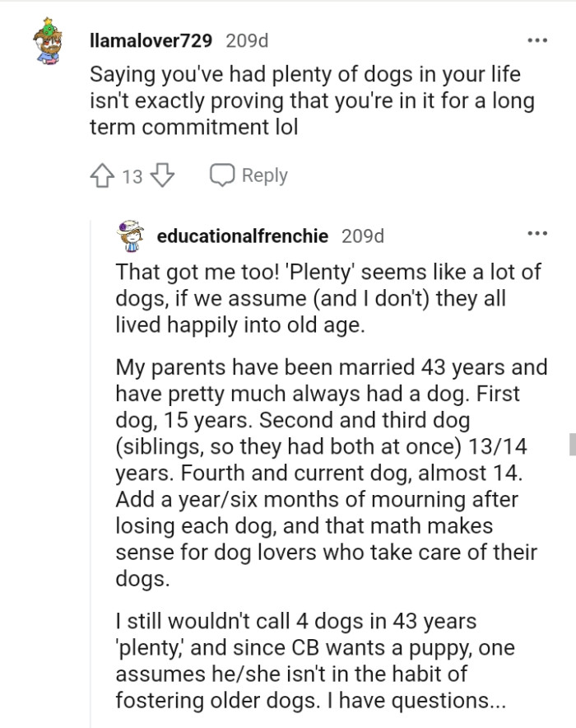Expand options via educationalfrenchie's three-dot menu
Image resolution: width=576 pixels, height=728 pixels.
coord(539,233)
